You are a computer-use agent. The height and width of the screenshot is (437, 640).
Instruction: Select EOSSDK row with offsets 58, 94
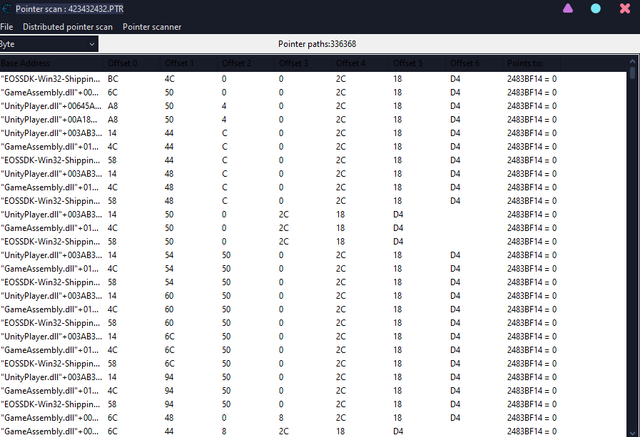(313, 404)
